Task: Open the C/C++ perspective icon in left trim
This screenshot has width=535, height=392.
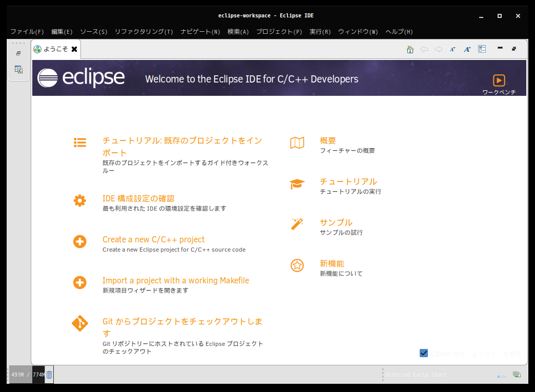Action: point(18,69)
